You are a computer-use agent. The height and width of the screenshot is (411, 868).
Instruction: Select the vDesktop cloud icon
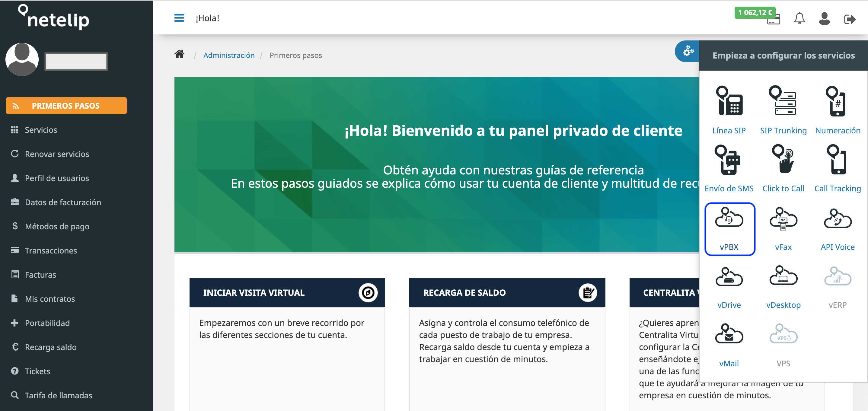783,276
